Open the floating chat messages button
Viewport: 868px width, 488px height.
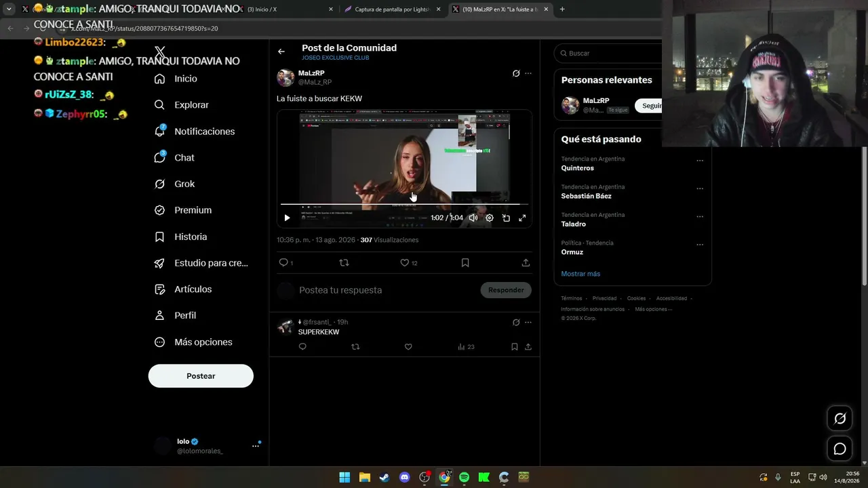tap(840, 449)
